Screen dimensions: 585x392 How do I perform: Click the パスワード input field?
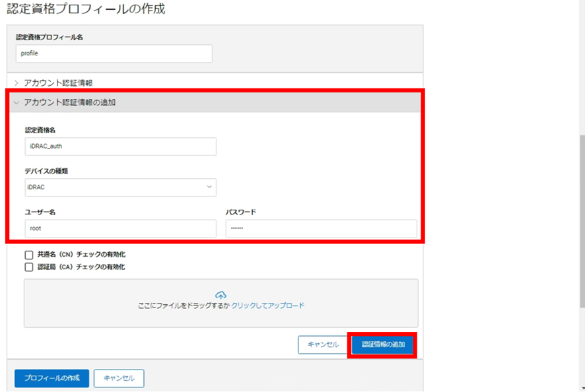pos(322,228)
